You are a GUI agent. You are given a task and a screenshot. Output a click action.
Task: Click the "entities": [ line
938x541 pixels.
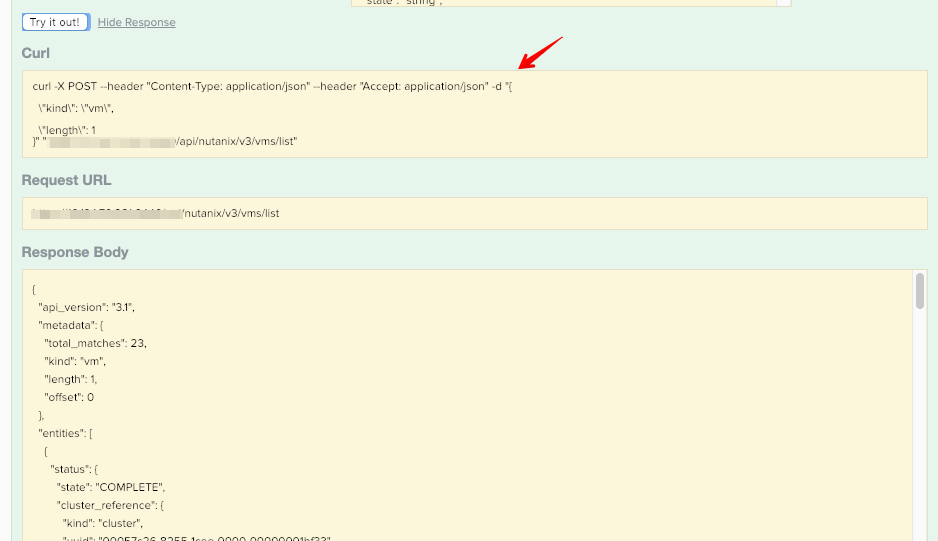(65, 433)
